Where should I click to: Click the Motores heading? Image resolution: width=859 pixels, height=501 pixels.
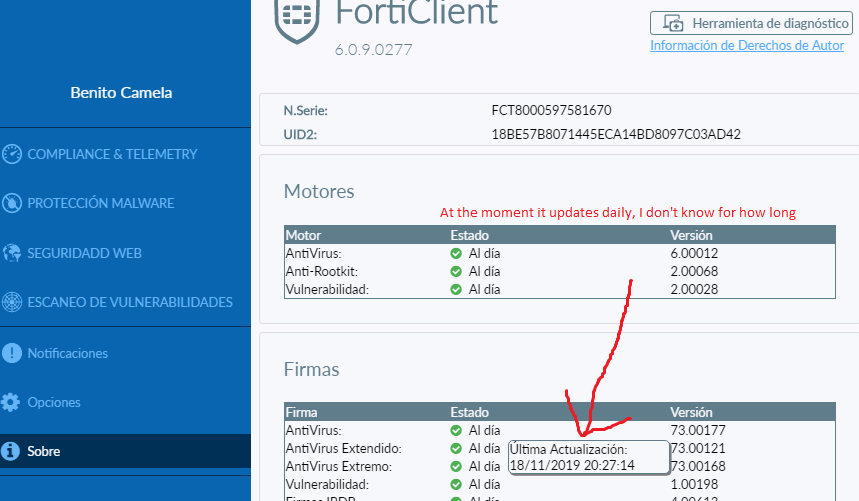pyautogui.click(x=319, y=191)
